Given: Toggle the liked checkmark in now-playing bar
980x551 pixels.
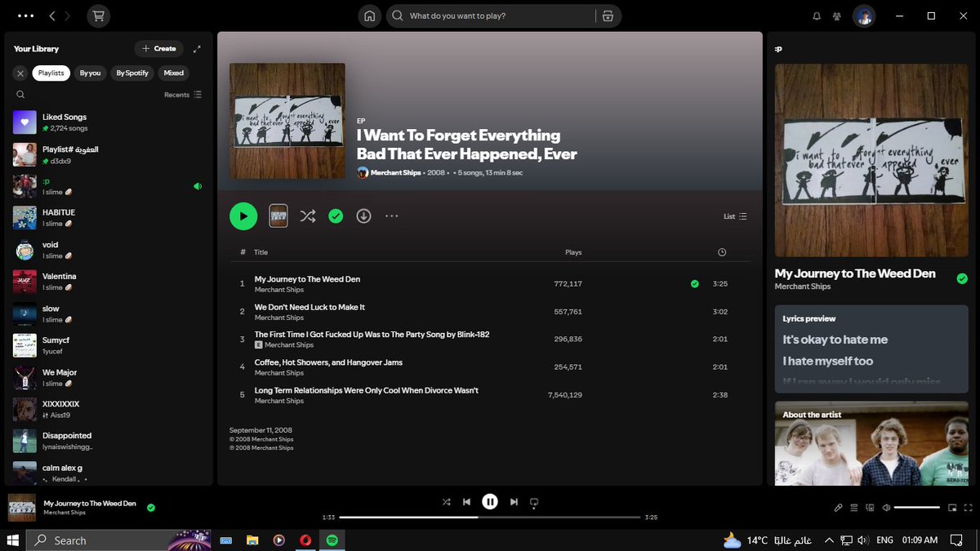Looking at the screenshot, I should point(151,508).
